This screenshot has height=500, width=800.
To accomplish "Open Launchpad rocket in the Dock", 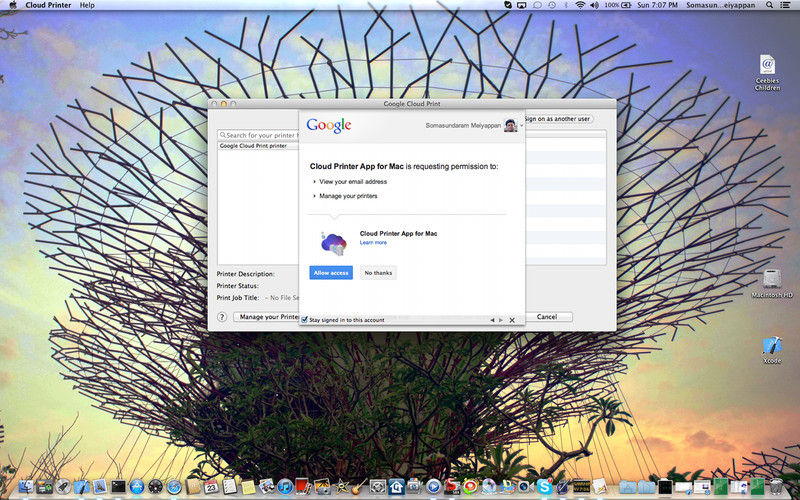I will click(x=63, y=487).
